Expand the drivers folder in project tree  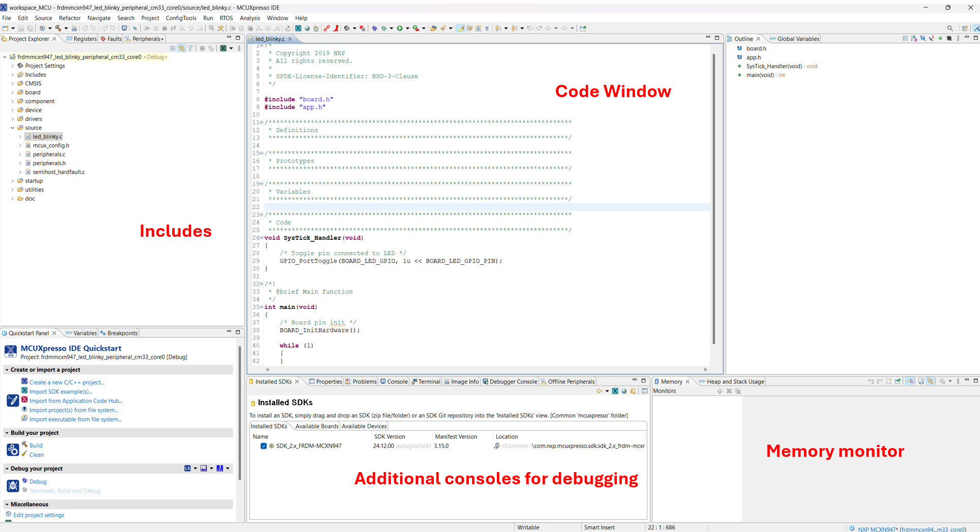pos(13,119)
